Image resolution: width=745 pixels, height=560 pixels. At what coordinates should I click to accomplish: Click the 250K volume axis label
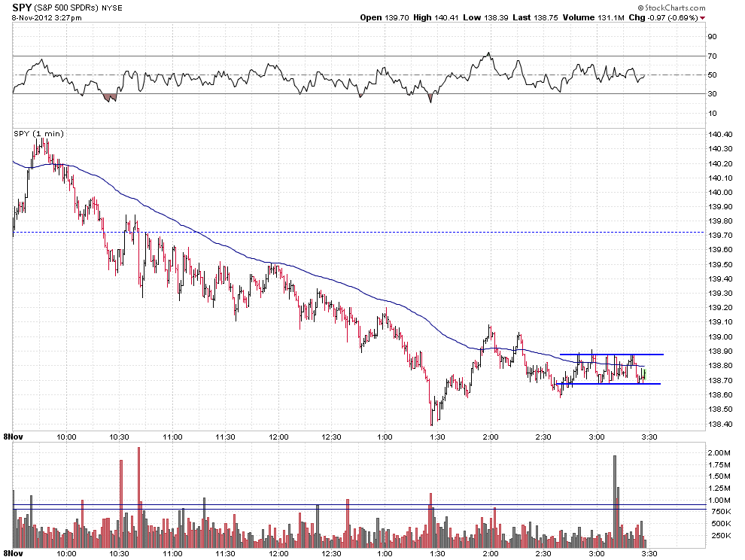click(721, 535)
